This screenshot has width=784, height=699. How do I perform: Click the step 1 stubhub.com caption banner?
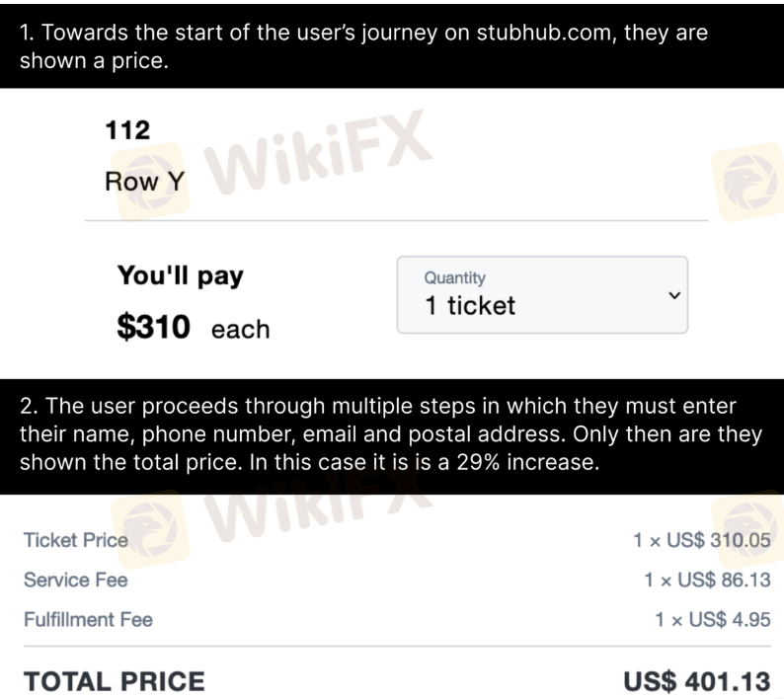(x=392, y=43)
